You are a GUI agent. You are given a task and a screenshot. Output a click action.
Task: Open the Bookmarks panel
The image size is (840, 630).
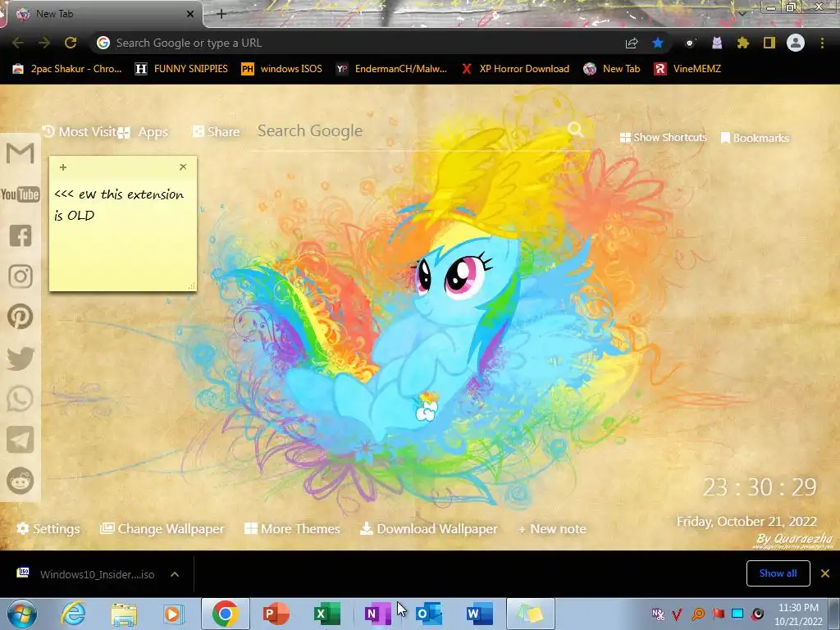tap(755, 138)
